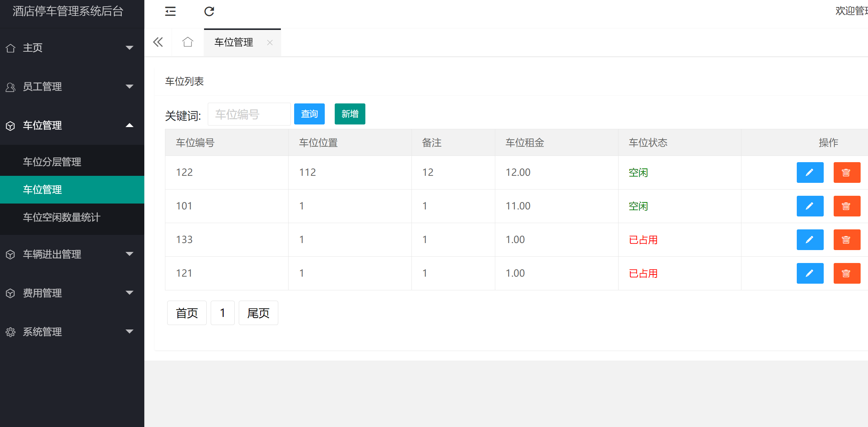Edit parking space 121 with pencil icon

(x=810, y=273)
